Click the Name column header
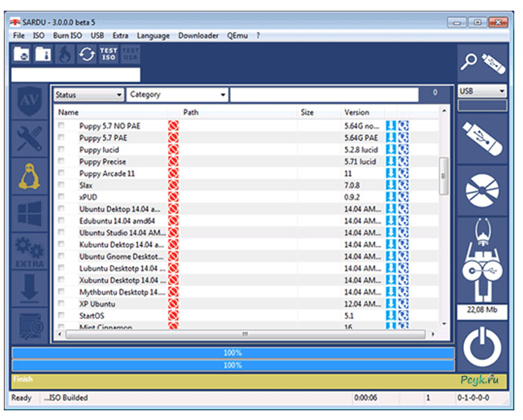 click(x=69, y=112)
